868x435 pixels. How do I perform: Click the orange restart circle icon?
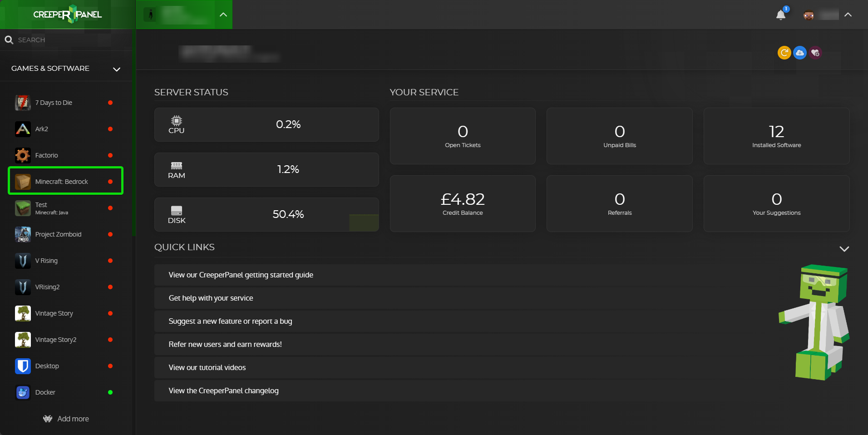[784, 53]
